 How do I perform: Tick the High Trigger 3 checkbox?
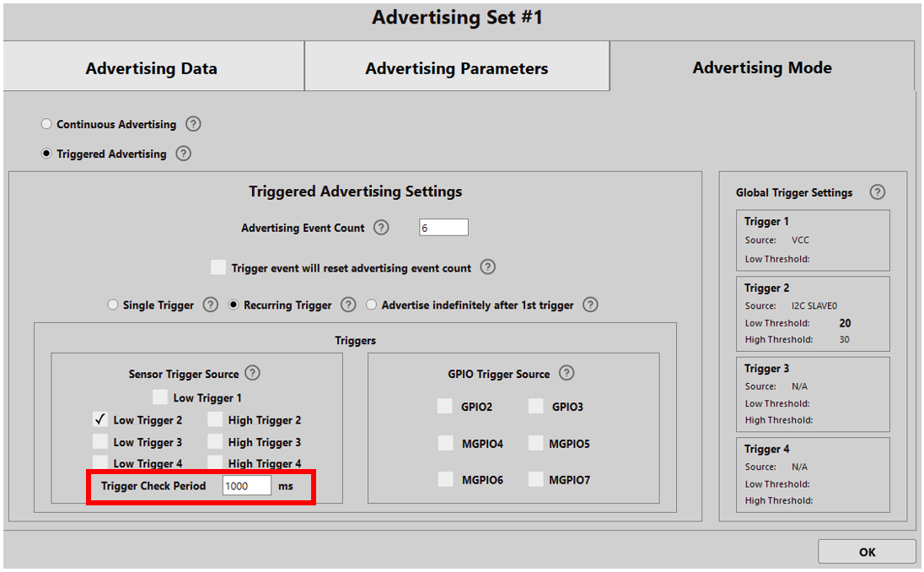coord(215,441)
